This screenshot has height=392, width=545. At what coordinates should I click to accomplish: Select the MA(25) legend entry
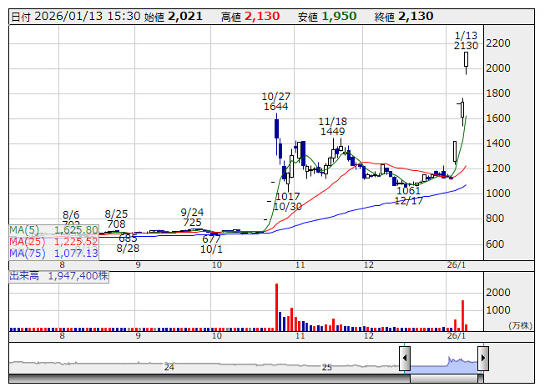tap(54, 241)
